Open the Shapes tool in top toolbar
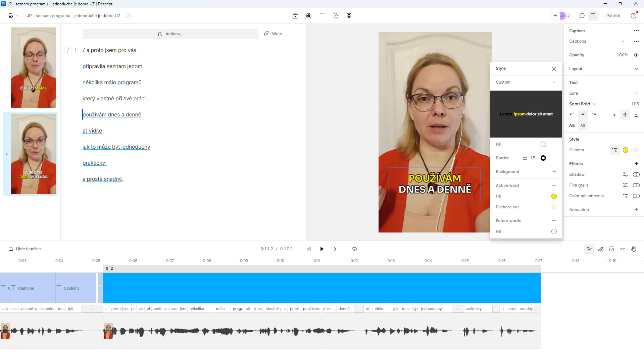The width and height of the screenshot is (644, 362). click(335, 16)
